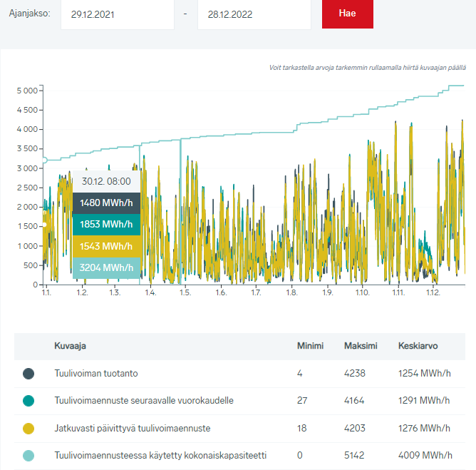Click the teal legend circle for Tuulivoimaennuste seuraavalle vuorokaudelle

click(x=29, y=400)
